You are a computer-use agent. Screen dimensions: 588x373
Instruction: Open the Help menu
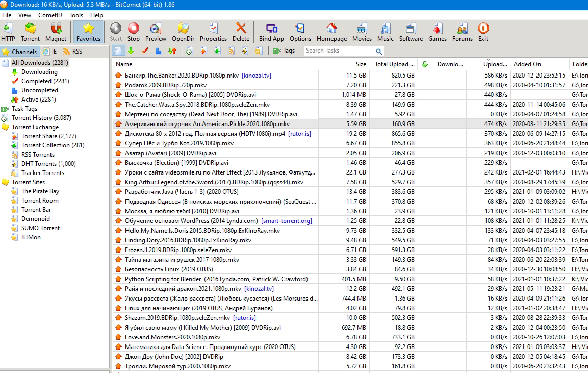(x=96, y=15)
